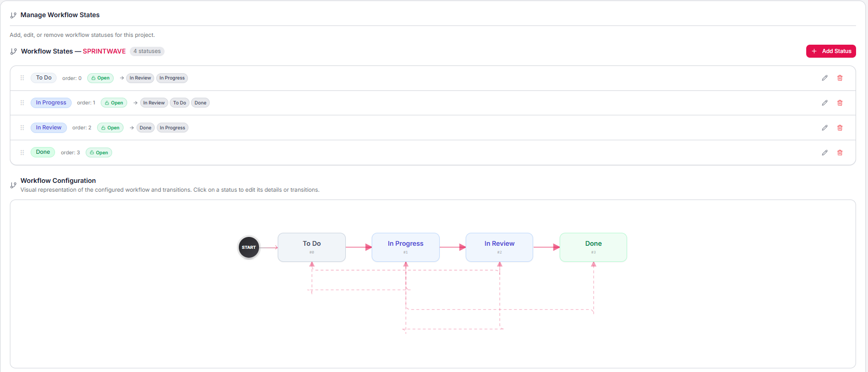Click In Progress transition chip in In Review row
Image resolution: width=868 pixels, height=372 pixels.
[172, 128]
